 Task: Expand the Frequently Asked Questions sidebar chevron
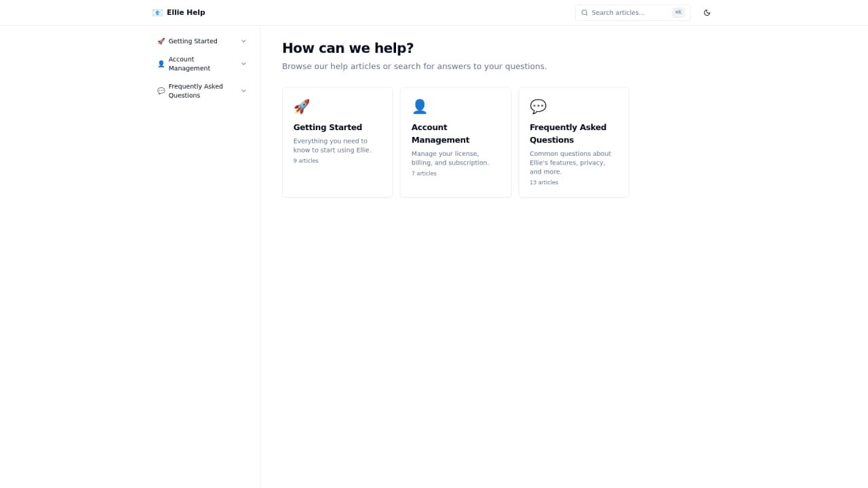[x=243, y=91]
